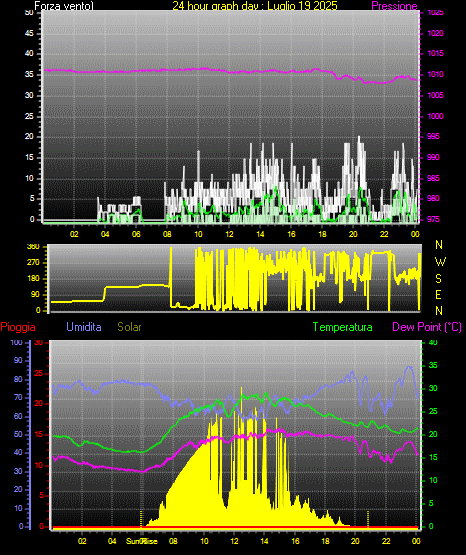Click the topmost 'N' compass letter

tap(439, 245)
